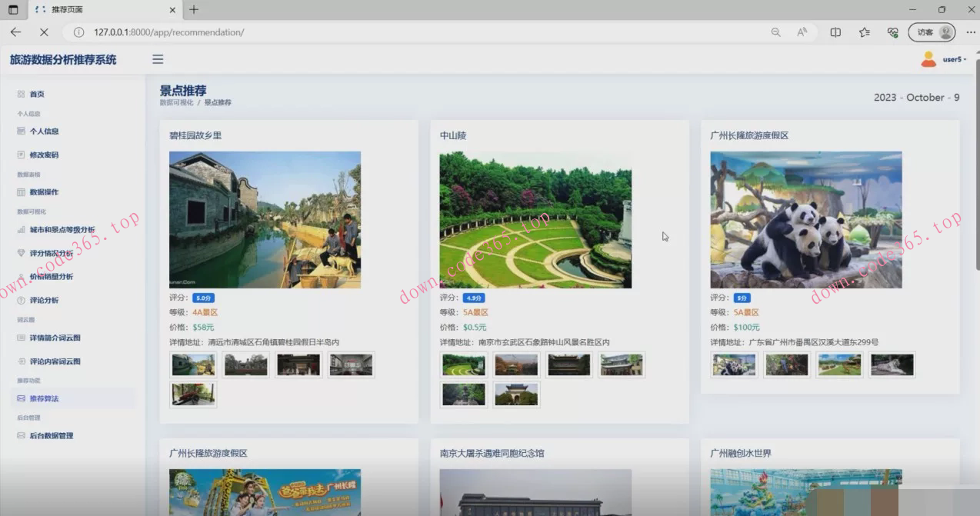
Task: Select first small thumbnail under 广州长隆旅游度假区
Action: click(734, 365)
